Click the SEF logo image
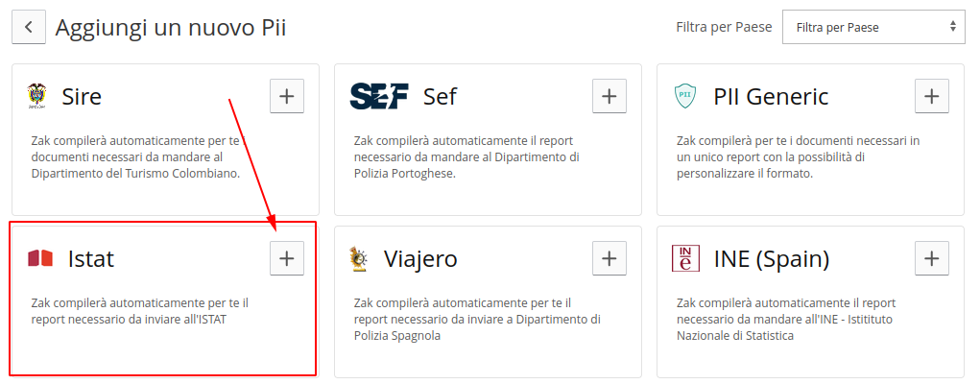 point(379,96)
